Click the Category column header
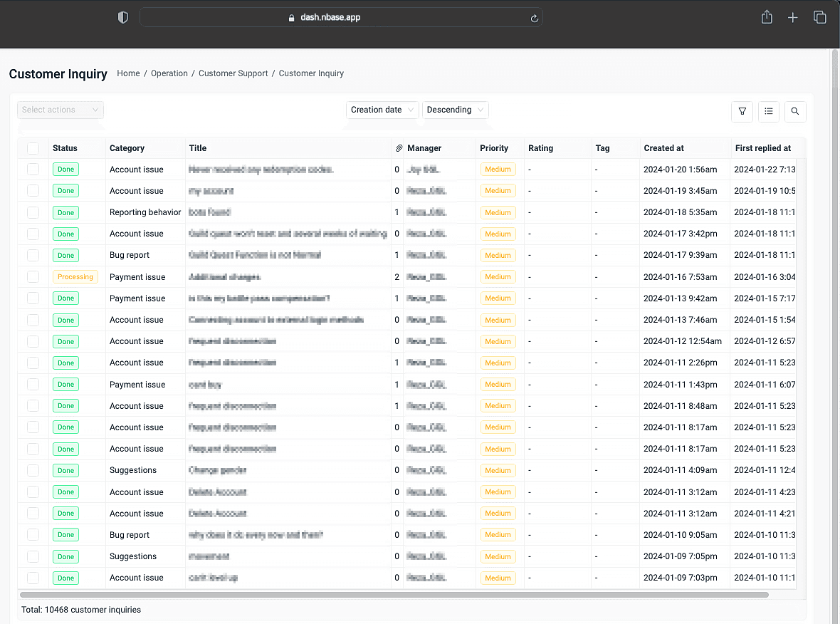Viewport: 840px width, 624px height. pyautogui.click(x=127, y=148)
